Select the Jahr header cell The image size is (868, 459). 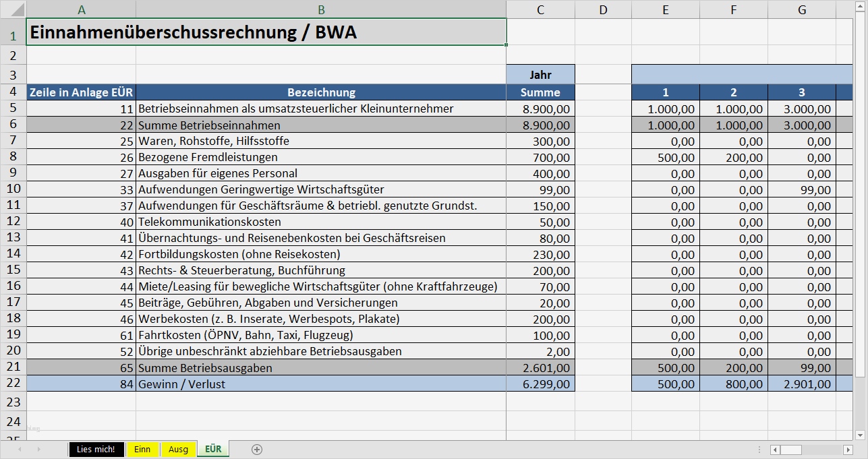click(x=539, y=74)
